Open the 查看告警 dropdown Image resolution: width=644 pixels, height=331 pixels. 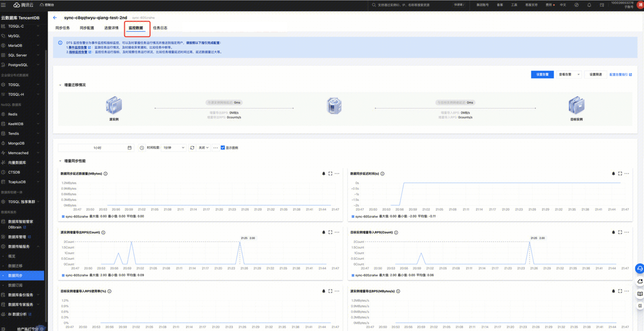click(569, 74)
